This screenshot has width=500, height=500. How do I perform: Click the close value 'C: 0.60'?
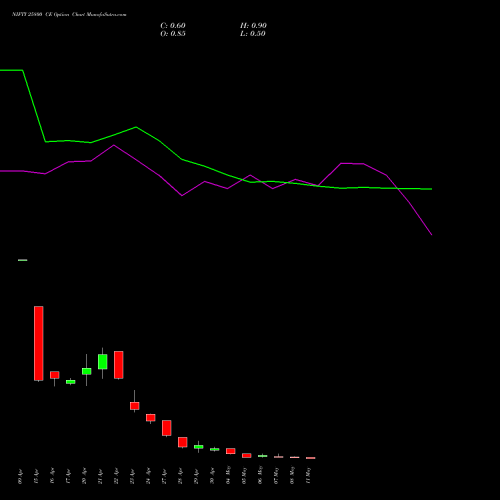pyautogui.click(x=173, y=26)
